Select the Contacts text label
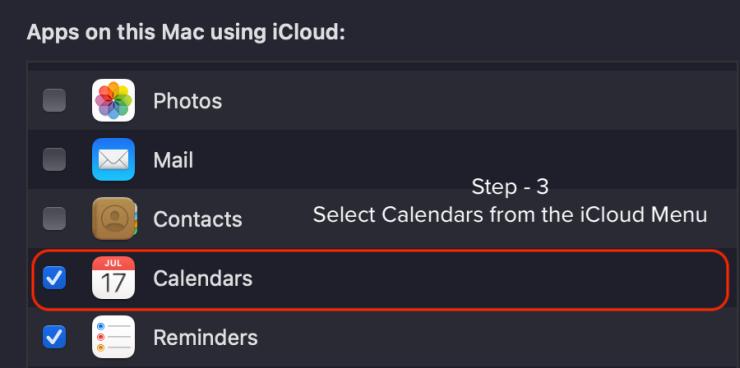This screenshot has height=368, width=740. click(197, 219)
